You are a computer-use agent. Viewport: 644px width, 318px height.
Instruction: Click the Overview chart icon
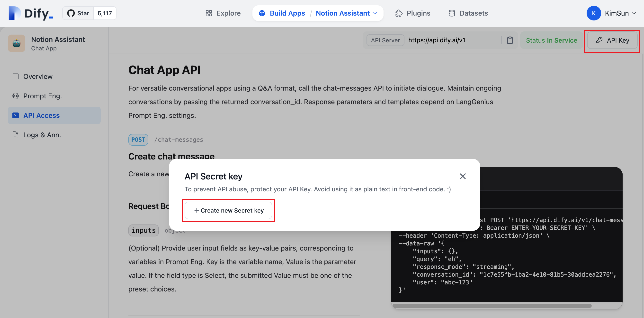(16, 76)
